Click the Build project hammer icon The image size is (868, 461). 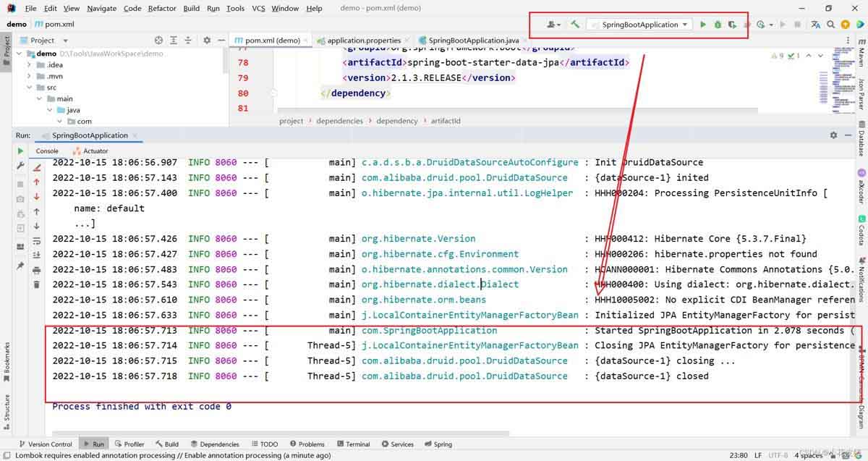coord(575,25)
